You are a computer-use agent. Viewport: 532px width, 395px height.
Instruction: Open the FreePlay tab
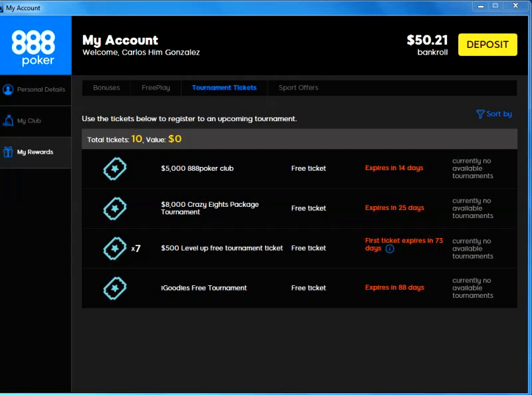click(x=156, y=88)
